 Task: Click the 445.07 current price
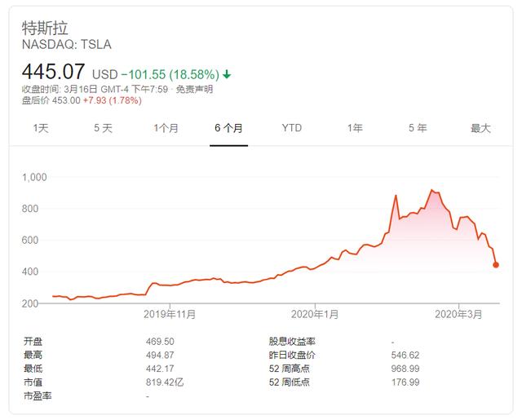point(53,72)
